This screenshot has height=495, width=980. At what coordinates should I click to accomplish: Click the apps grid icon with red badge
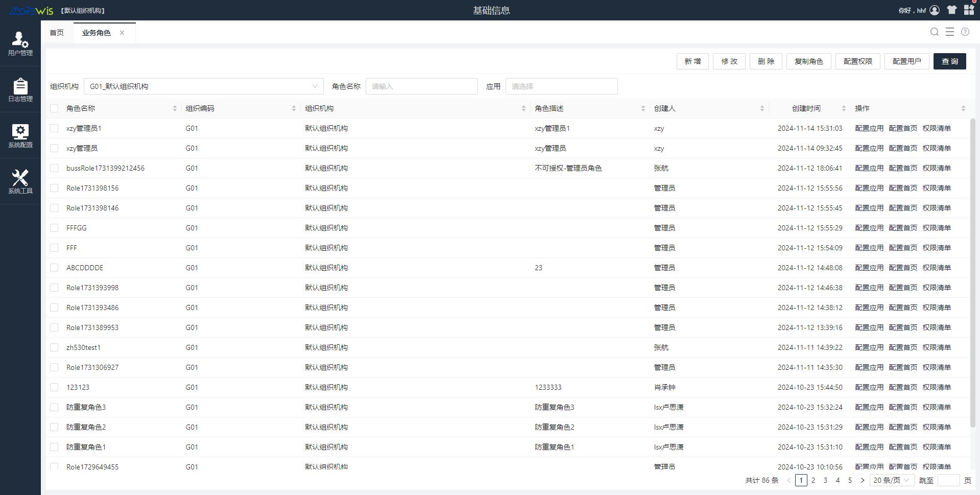tap(969, 10)
